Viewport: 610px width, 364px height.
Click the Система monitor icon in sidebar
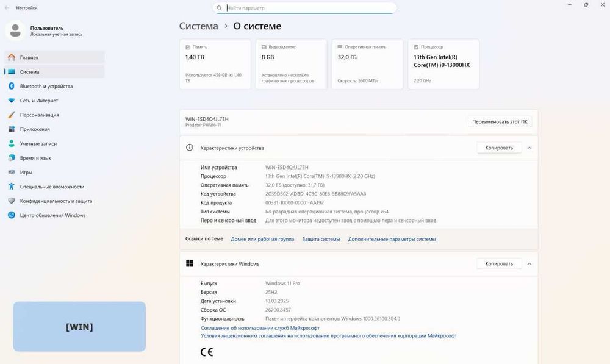click(x=11, y=72)
